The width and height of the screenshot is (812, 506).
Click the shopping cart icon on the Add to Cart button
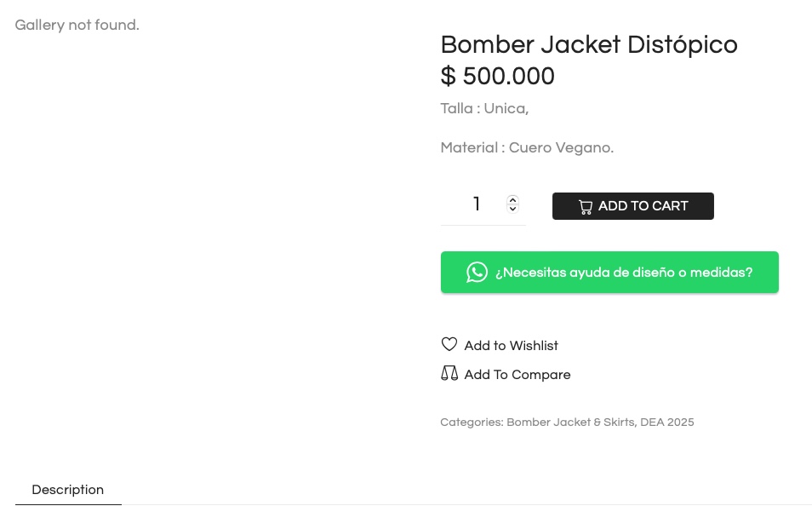click(586, 207)
